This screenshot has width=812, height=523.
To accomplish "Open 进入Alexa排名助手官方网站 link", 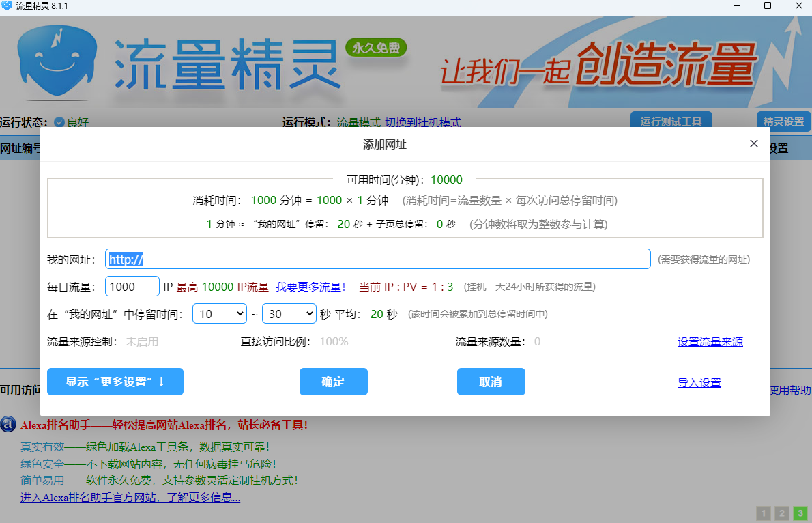I will click(x=130, y=497).
